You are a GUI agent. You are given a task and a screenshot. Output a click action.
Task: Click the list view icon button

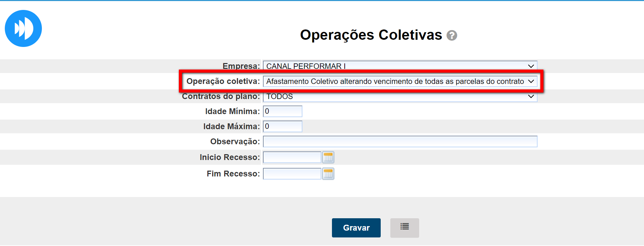[404, 228]
